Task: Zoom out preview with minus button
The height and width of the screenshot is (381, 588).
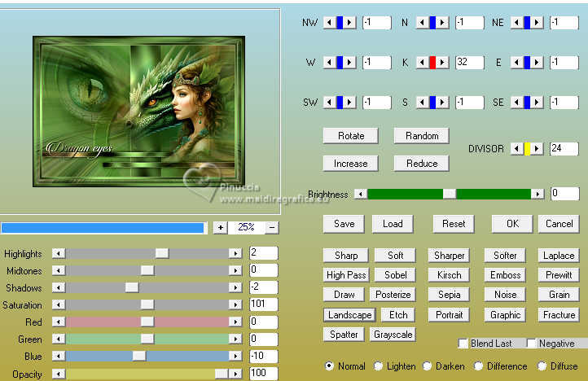Action: pyautogui.click(x=272, y=227)
